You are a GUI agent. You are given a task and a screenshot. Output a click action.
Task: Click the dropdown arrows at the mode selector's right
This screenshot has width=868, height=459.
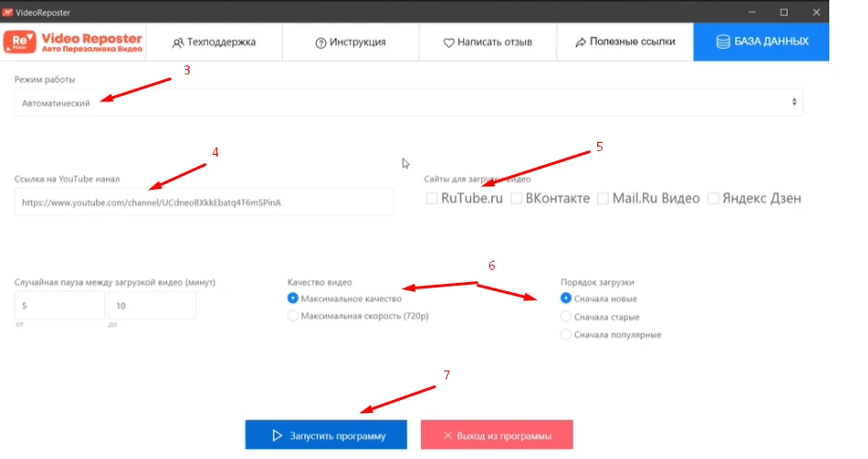pyautogui.click(x=793, y=102)
